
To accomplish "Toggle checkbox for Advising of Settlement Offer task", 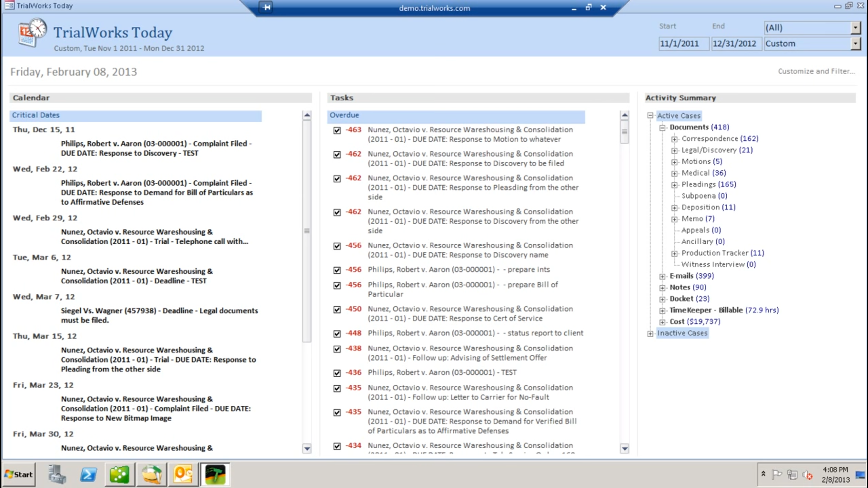I will coord(337,349).
